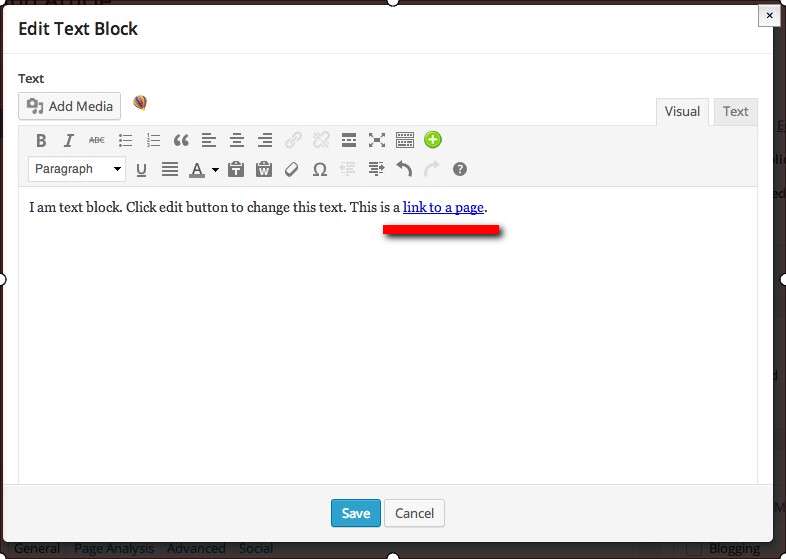Screen dimensions: 786x559
Task: Expand the text color arrow menu
Action: (215, 170)
